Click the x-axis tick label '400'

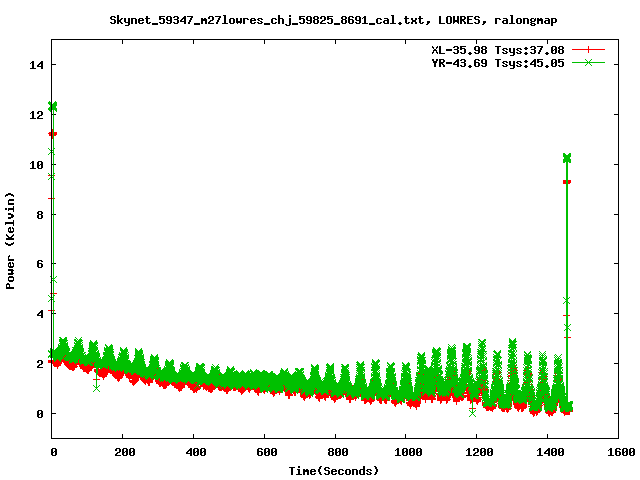click(x=196, y=452)
